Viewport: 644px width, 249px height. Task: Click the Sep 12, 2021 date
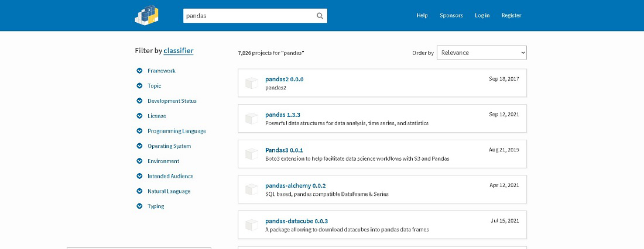504,114
